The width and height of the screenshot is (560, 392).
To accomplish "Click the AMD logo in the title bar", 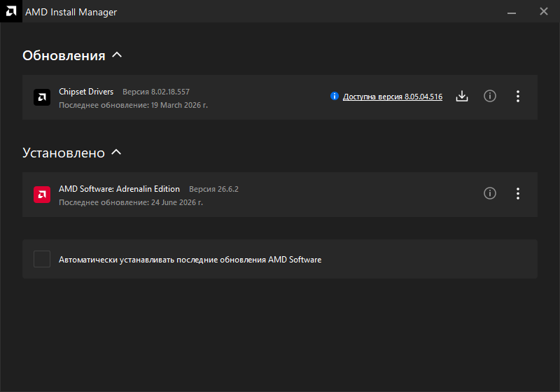I will tap(11, 11).
